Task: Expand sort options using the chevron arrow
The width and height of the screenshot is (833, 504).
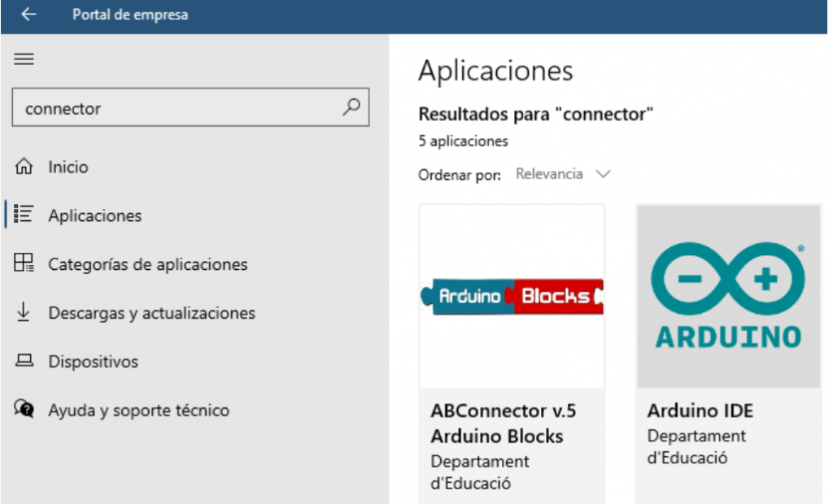Action: (x=603, y=174)
